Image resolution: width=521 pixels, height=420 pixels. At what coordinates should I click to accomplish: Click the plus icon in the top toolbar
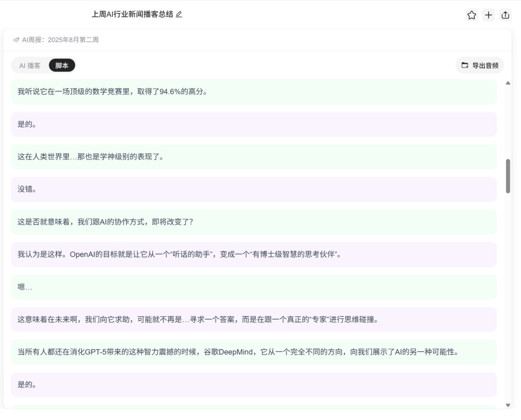coord(489,15)
